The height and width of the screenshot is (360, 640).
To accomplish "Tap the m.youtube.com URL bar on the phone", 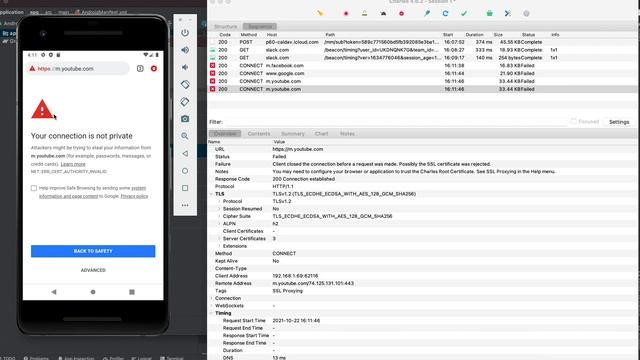I will click(x=77, y=69).
